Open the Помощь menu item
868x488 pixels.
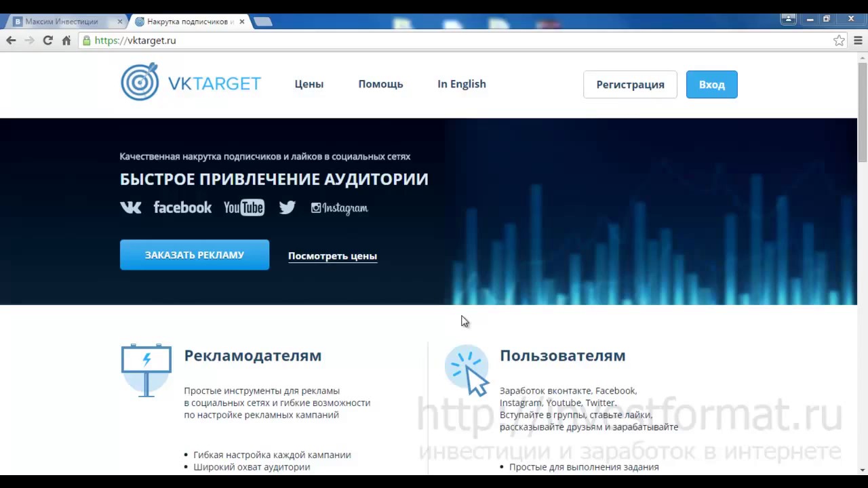point(380,84)
